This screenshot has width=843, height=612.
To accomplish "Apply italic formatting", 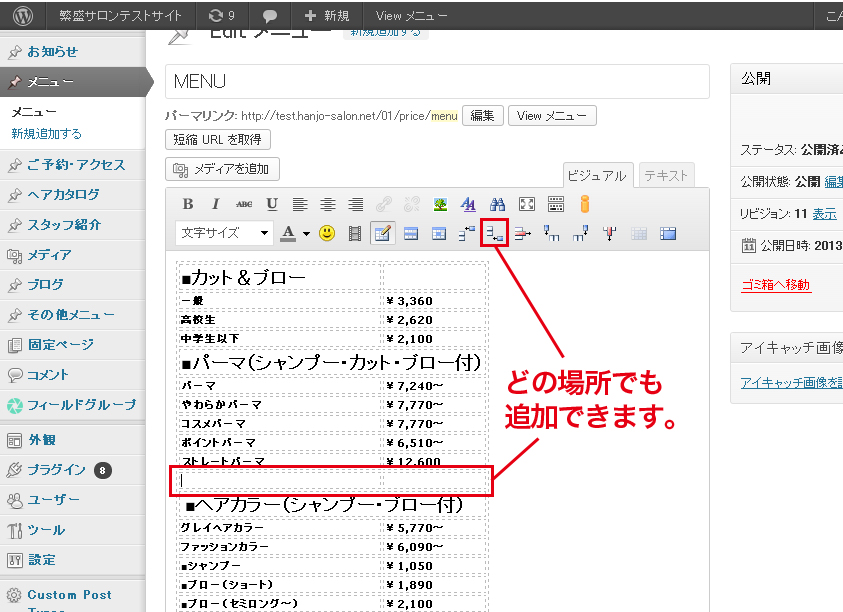I will point(216,204).
